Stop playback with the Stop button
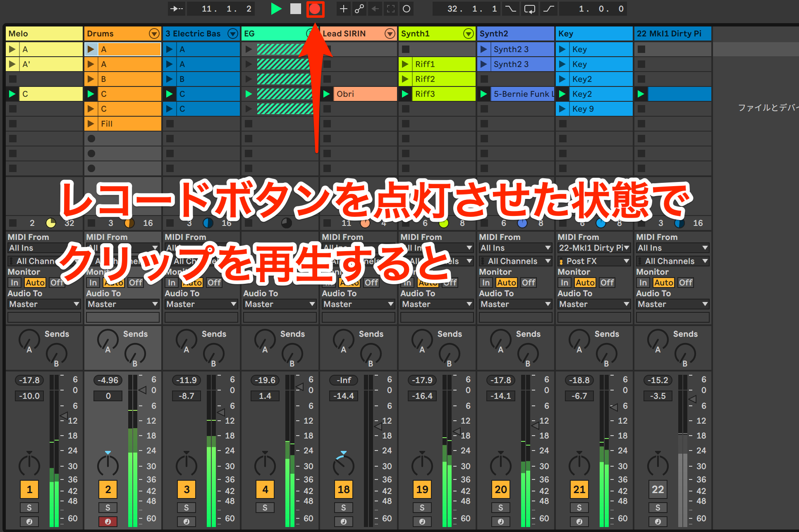Image resolution: width=799 pixels, height=532 pixels. point(295,9)
